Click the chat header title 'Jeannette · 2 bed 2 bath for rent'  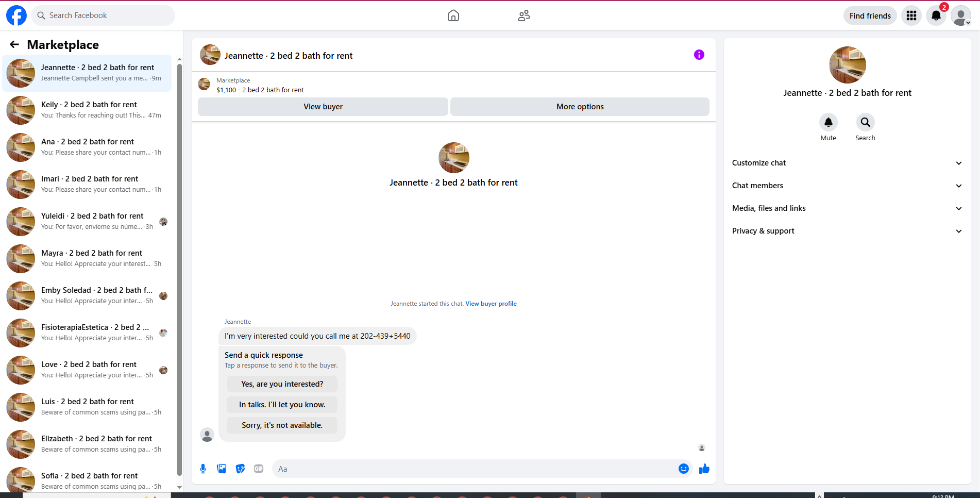289,56
